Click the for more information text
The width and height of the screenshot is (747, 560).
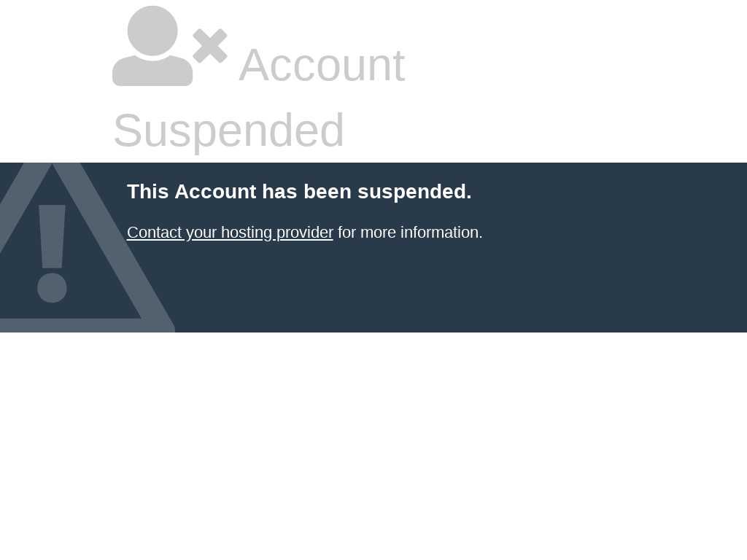(410, 233)
